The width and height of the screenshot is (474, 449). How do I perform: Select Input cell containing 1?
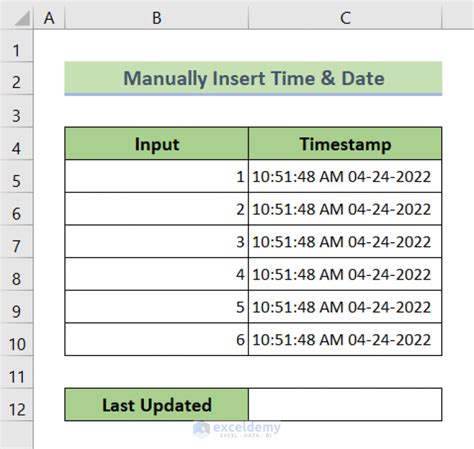[x=157, y=176]
